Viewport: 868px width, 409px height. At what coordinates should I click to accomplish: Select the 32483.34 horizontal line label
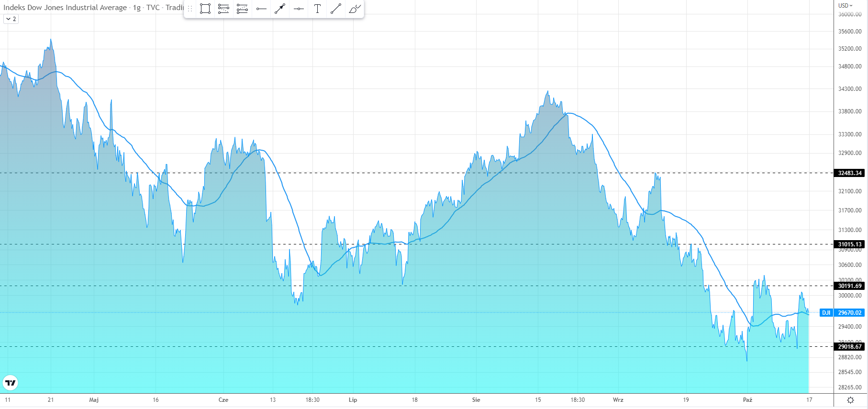coord(850,173)
